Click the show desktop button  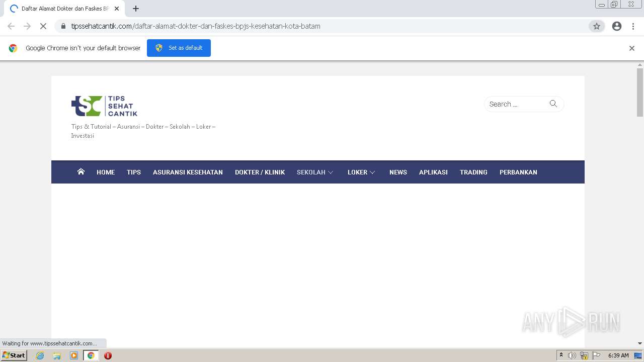pyautogui.click(x=638, y=355)
